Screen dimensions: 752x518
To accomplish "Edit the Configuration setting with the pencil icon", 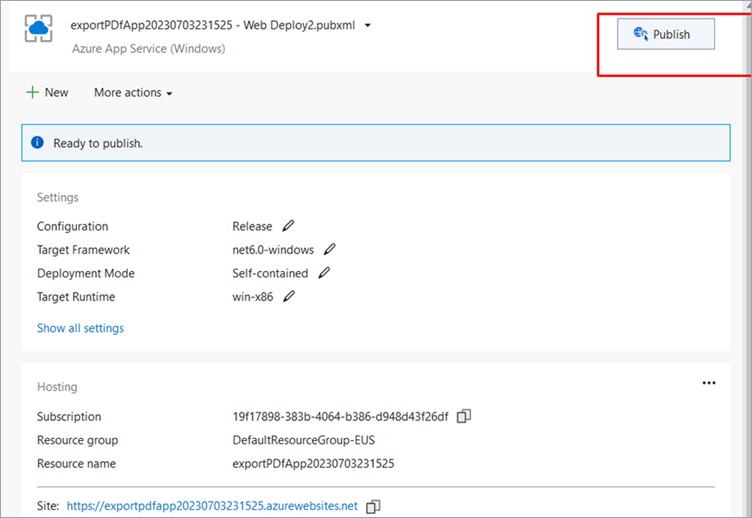I will tap(289, 226).
